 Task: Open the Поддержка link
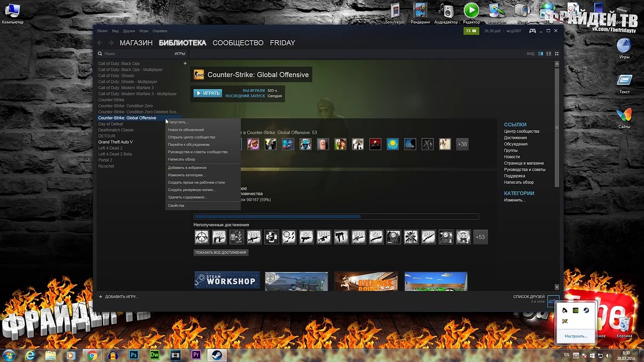(515, 176)
